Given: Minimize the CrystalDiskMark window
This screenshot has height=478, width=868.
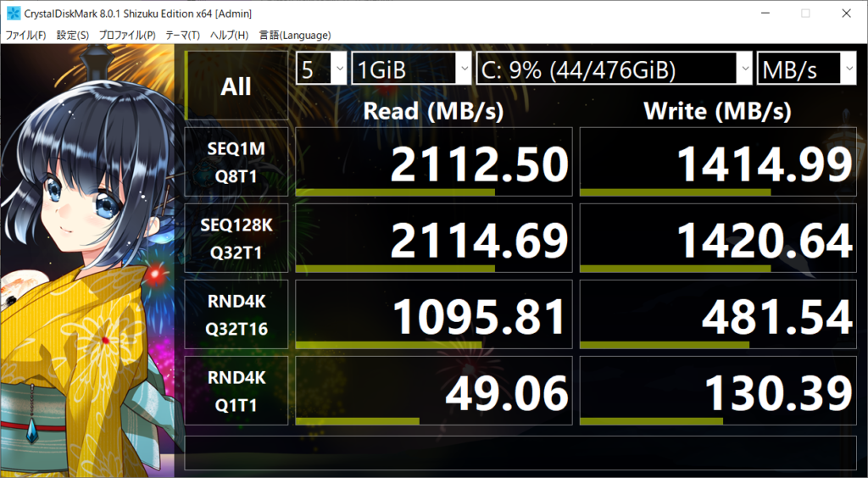Looking at the screenshot, I should (765, 14).
